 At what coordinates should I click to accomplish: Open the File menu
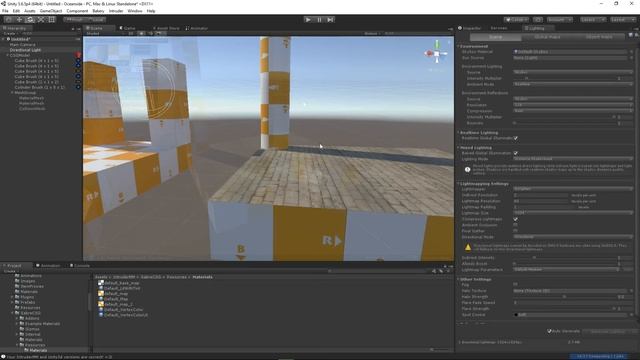click(5, 11)
